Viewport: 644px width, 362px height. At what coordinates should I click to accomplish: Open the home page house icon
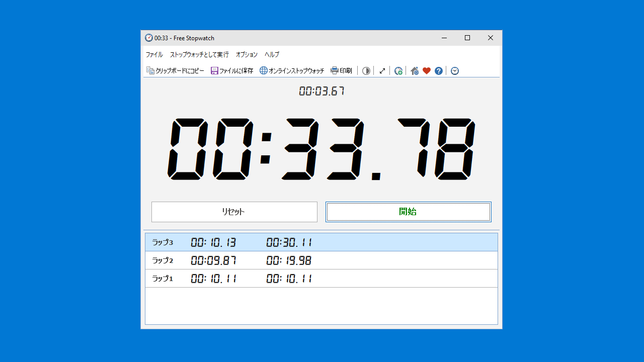415,71
